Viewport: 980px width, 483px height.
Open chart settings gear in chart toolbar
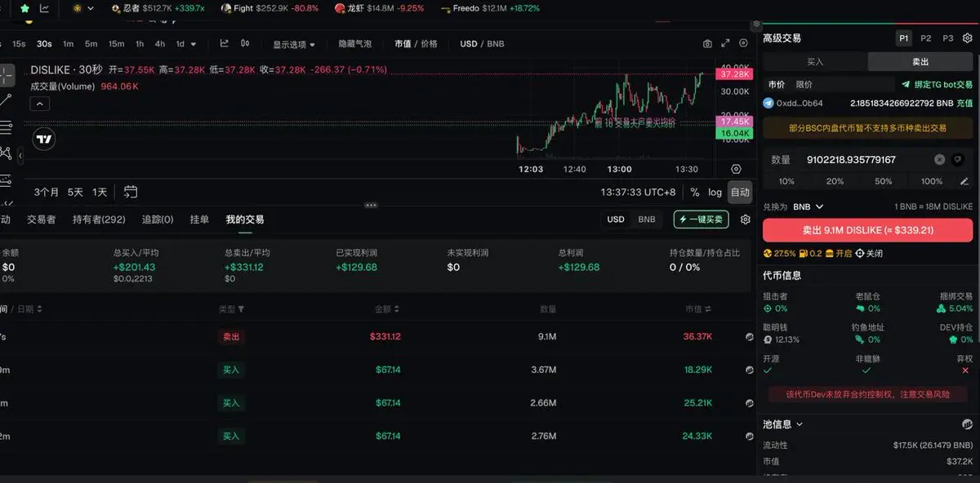click(743, 43)
